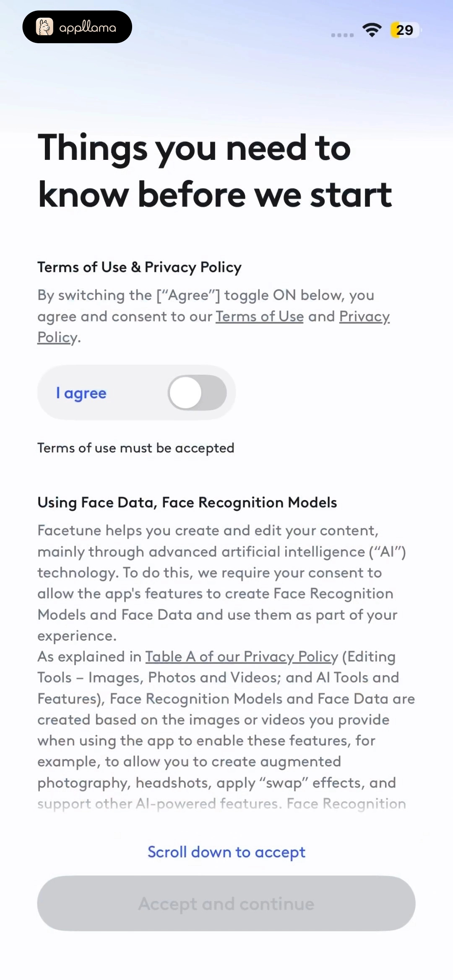
Task: Tap the applлама brand name text
Action: (87, 27)
